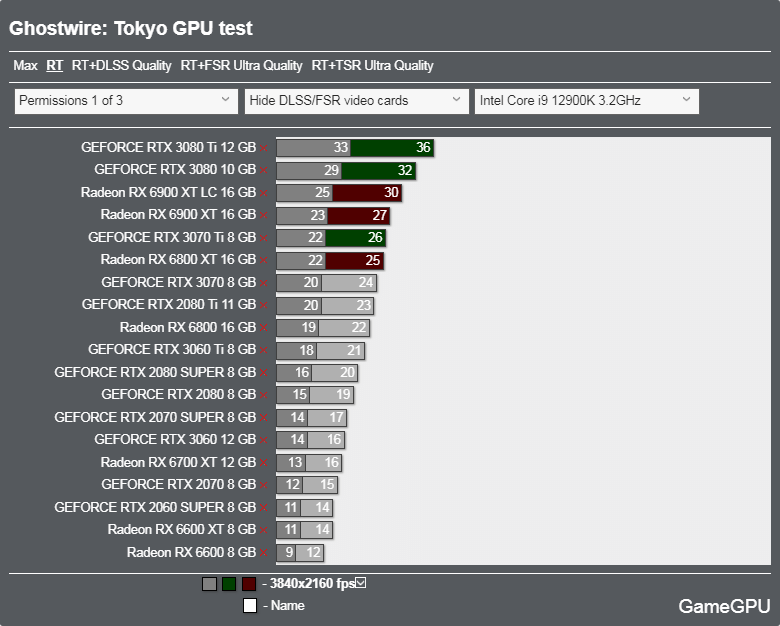Viewport: 780px width, 626px height.
Task: Click the green bar showing 36 fps
Action: pos(392,148)
